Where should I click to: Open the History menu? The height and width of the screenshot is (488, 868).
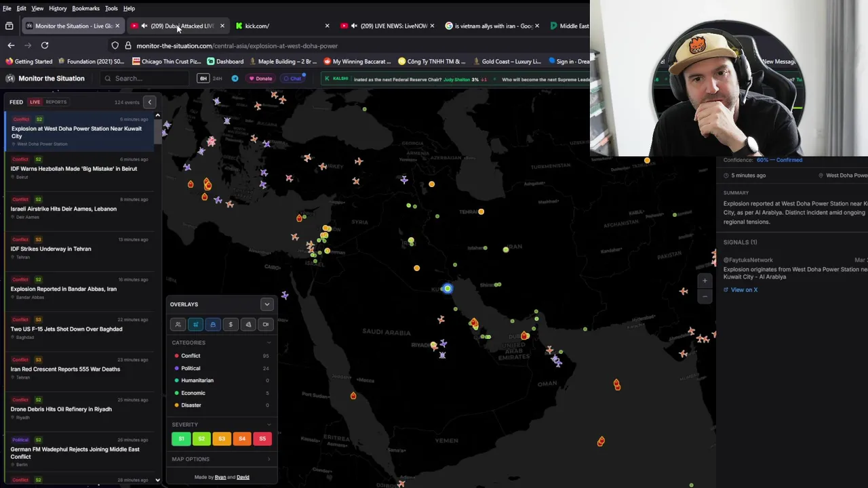coord(58,8)
